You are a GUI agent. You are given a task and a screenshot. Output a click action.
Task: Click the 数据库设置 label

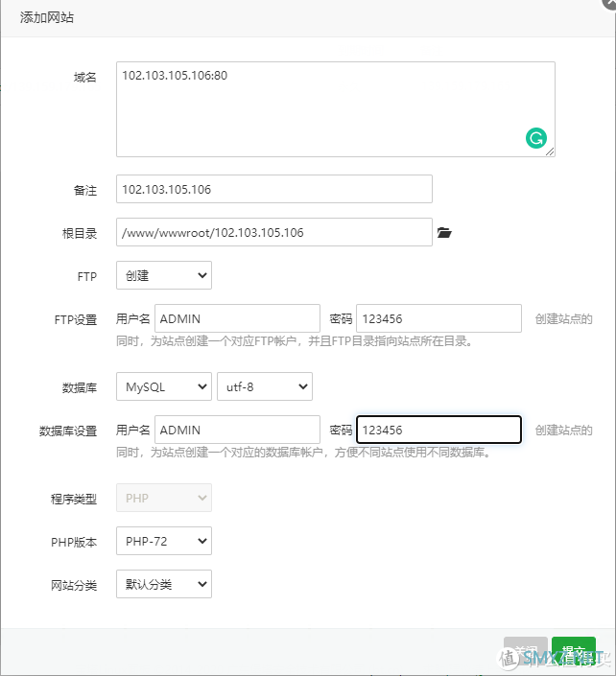(x=68, y=431)
